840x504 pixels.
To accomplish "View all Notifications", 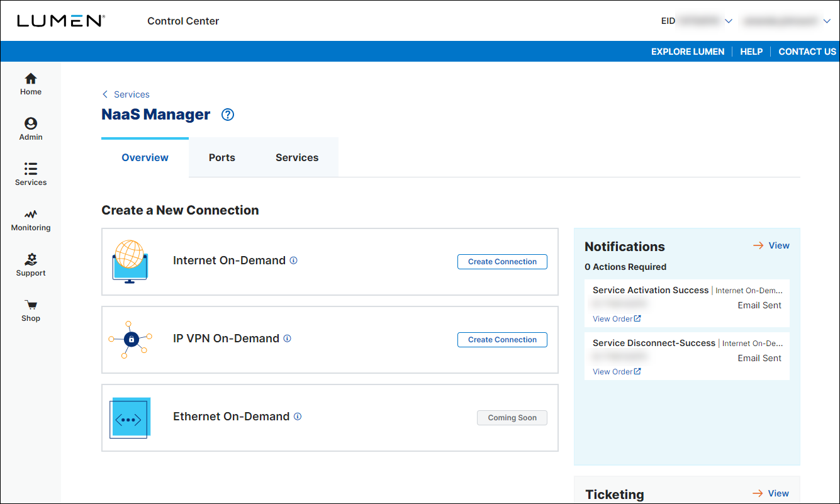I will pyautogui.click(x=771, y=245).
